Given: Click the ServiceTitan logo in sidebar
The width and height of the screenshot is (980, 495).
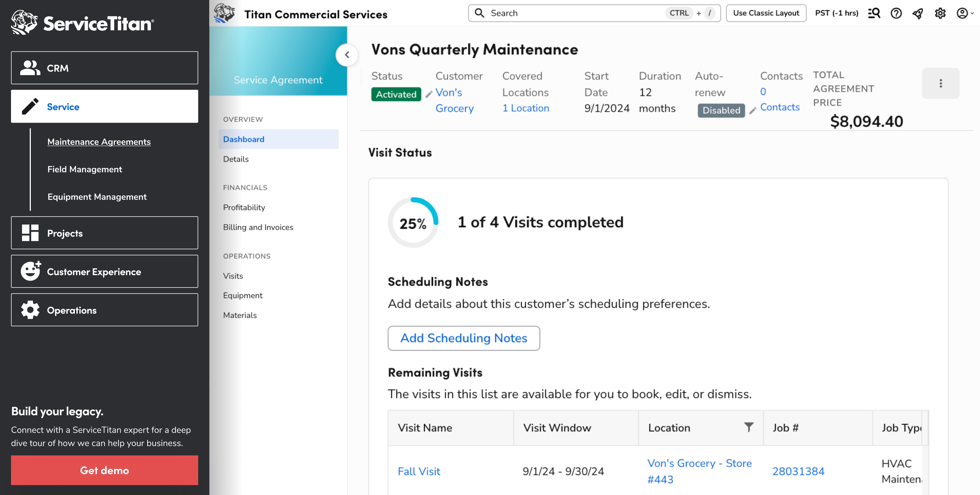Looking at the screenshot, I should point(83,23).
